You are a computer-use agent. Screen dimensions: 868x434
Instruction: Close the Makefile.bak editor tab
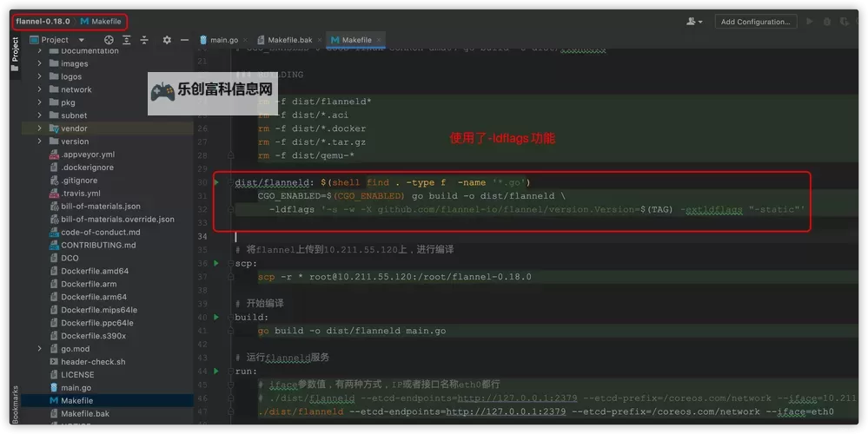[x=320, y=40]
